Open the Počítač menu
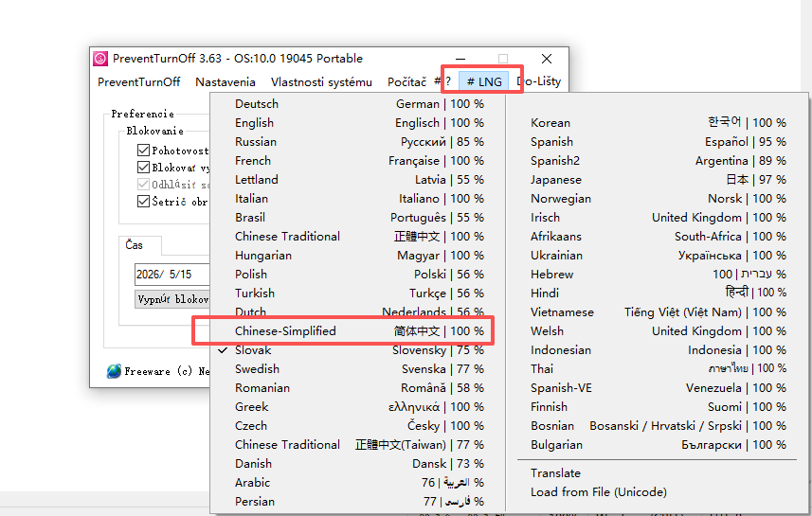Screen dimensions: 812x516 406,81
